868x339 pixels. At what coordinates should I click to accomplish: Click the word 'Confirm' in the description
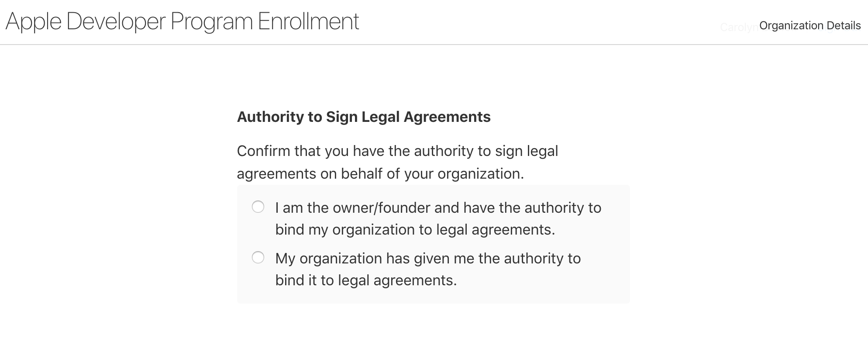pos(263,151)
